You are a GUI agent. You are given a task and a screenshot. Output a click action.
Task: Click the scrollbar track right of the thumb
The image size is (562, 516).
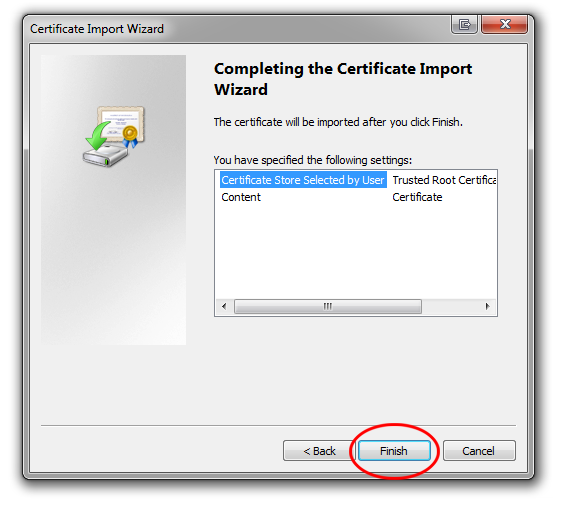click(x=451, y=306)
